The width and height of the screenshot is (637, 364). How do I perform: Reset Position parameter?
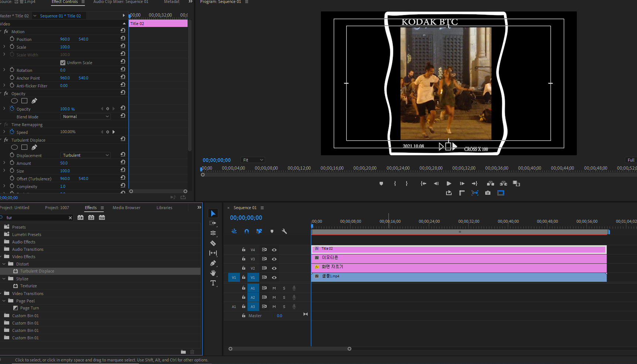pyautogui.click(x=123, y=38)
